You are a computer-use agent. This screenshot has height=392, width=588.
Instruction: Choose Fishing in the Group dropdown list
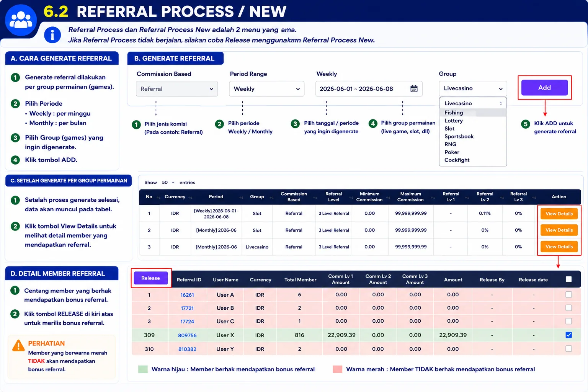(x=454, y=113)
